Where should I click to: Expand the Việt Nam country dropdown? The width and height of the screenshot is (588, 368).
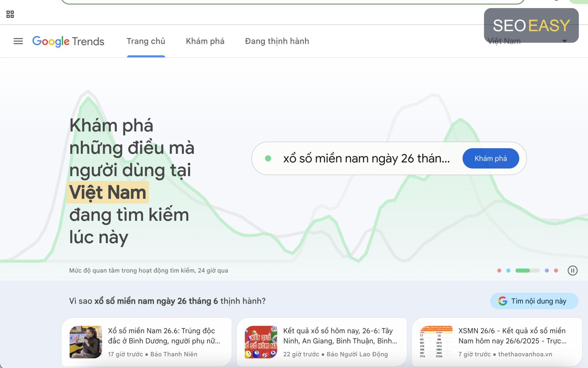[x=527, y=41]
